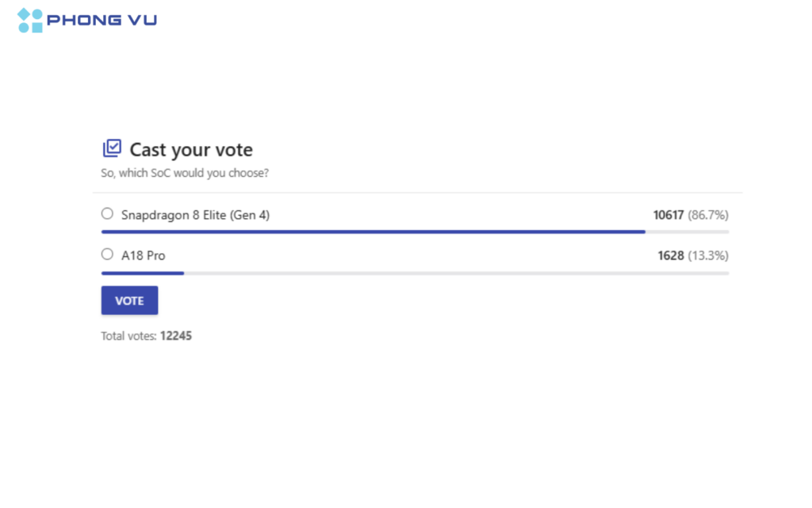This screenshot has height=508, width=812.
Task: Click the 10617 vote count
Action: 668,215
